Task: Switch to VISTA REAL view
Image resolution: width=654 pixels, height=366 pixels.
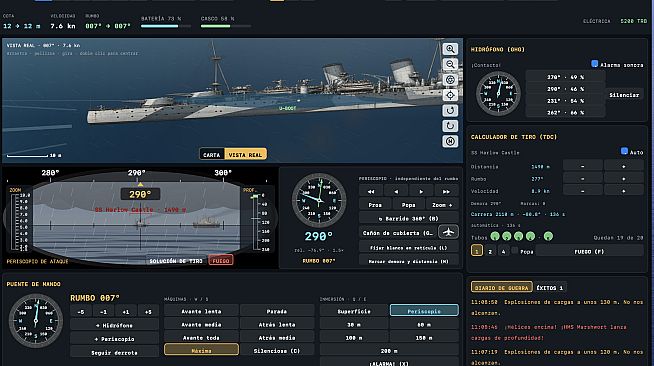Action: (x=245, y=154)
